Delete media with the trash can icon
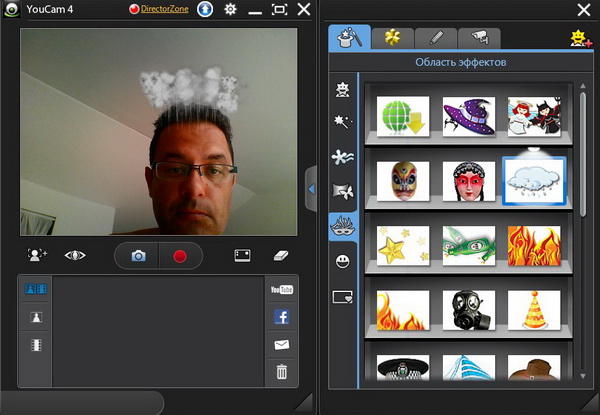600x415 pixels. pos(281,372)
